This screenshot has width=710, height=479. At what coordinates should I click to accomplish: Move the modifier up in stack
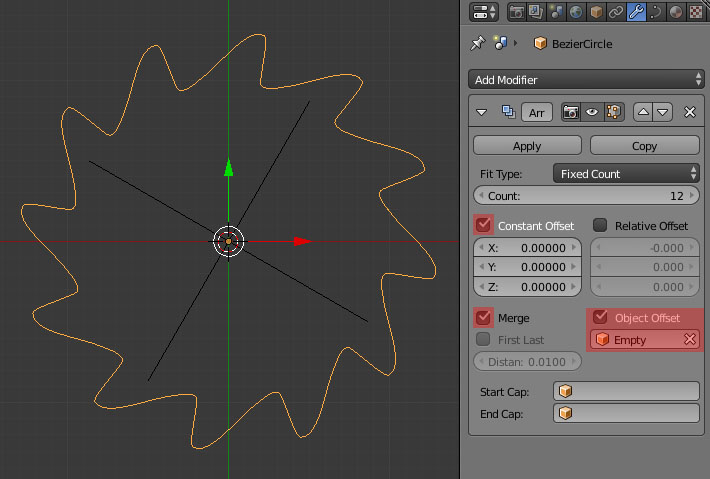(643, 112)
